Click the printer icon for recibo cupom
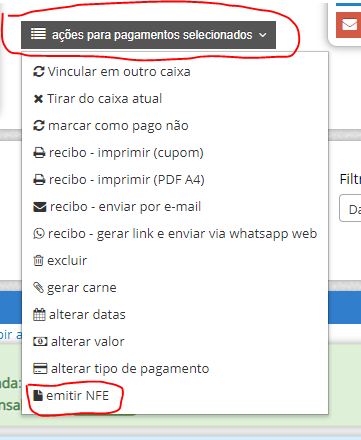 tap(39, 153)
